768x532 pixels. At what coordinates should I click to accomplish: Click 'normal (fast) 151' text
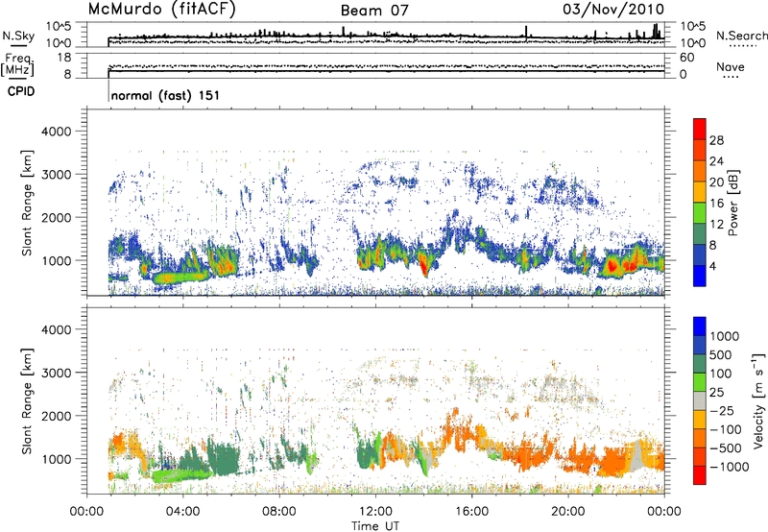[165, 95]
